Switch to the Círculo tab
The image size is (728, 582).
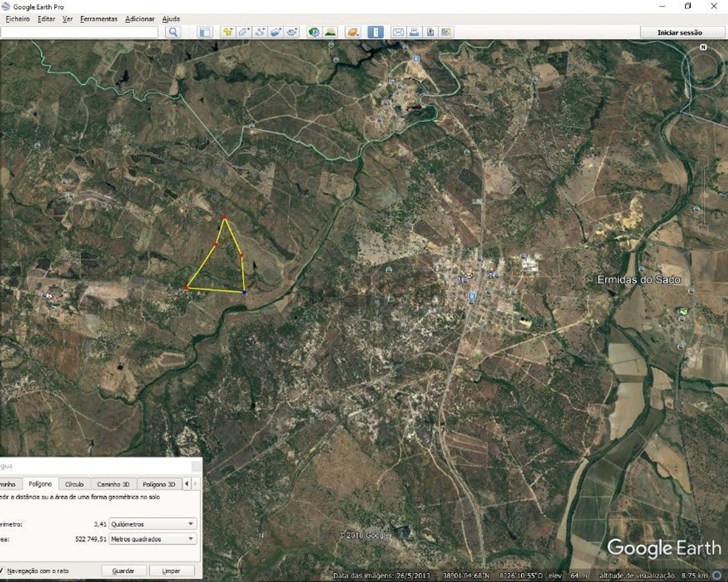tap(74, 484)
